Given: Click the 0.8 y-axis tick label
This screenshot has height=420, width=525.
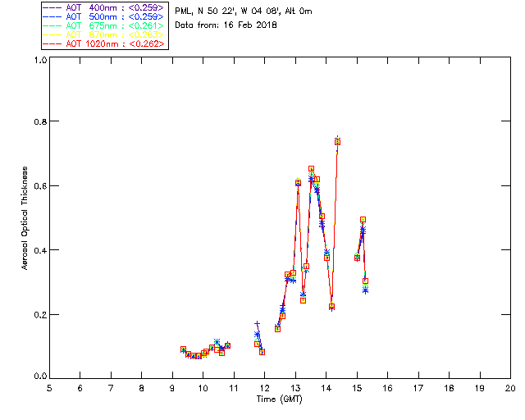Looking at the screenshot, I should [x=40, y=121].
